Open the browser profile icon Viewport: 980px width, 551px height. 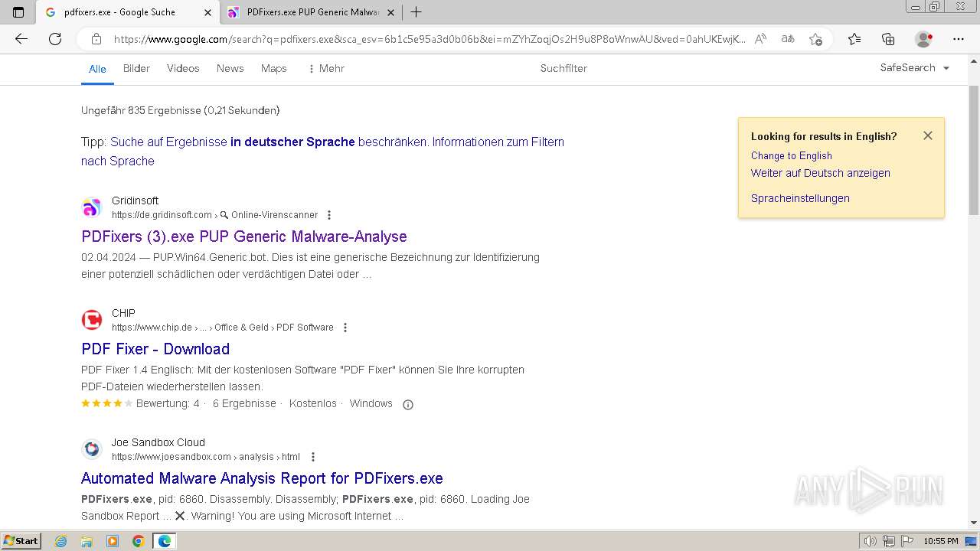coord(923,39)
